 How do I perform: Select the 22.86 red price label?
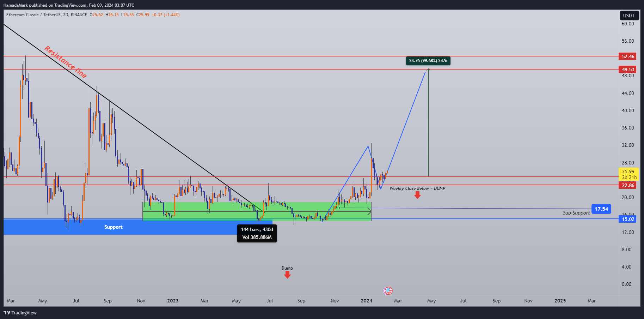point(628,185)
